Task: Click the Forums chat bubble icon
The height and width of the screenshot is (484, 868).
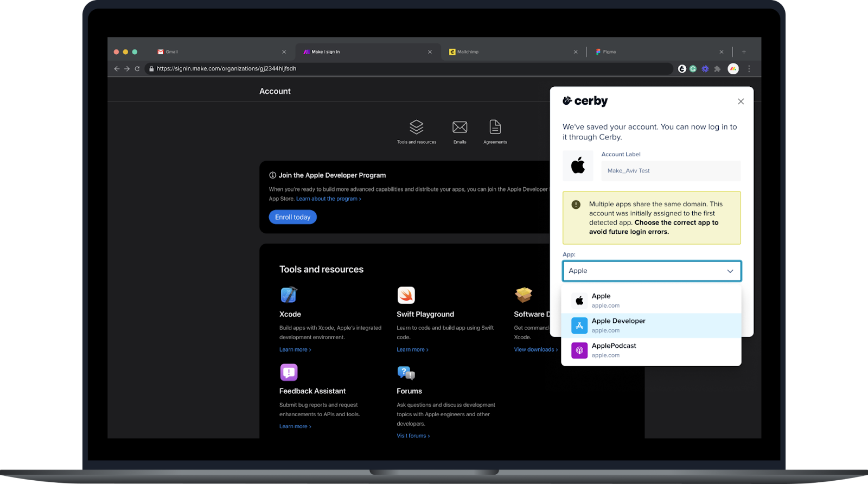Action: [406, 373]
